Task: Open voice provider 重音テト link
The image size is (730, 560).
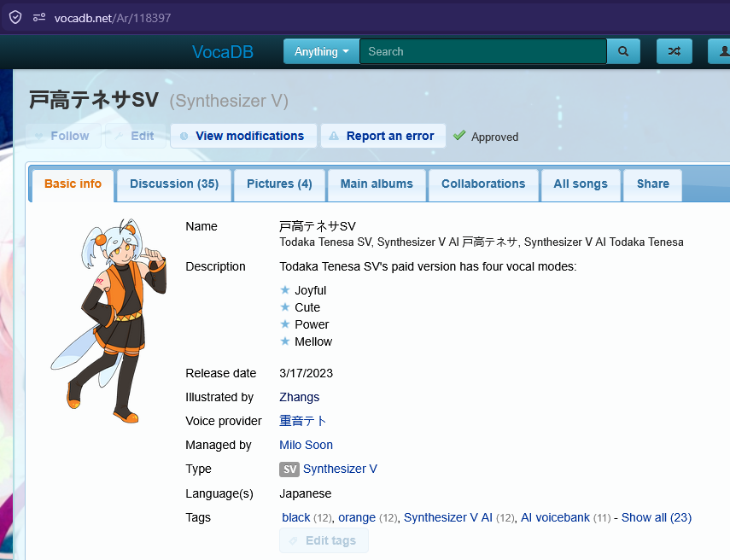Action: point(302,421)
